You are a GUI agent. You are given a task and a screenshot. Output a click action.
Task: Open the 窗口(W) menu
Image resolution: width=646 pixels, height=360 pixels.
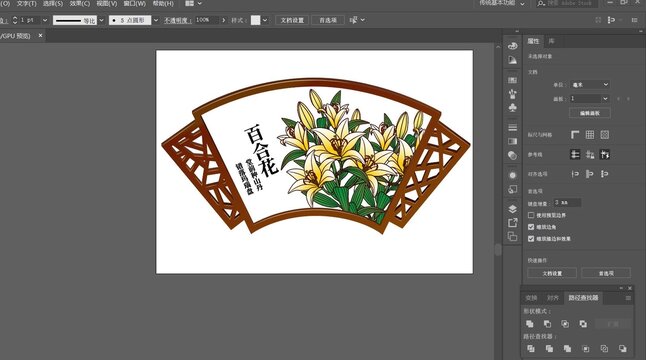coord(135,3)
